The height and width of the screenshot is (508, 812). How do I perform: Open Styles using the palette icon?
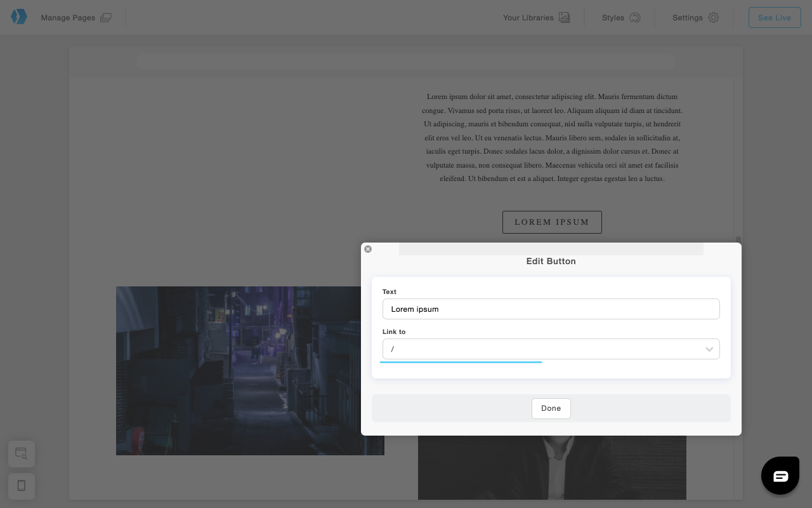pyautogui.click(x=636, y=17)
